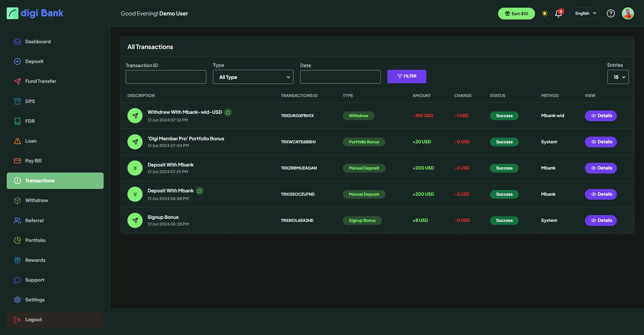Click the Pay Bill card icon

point(17,161)
